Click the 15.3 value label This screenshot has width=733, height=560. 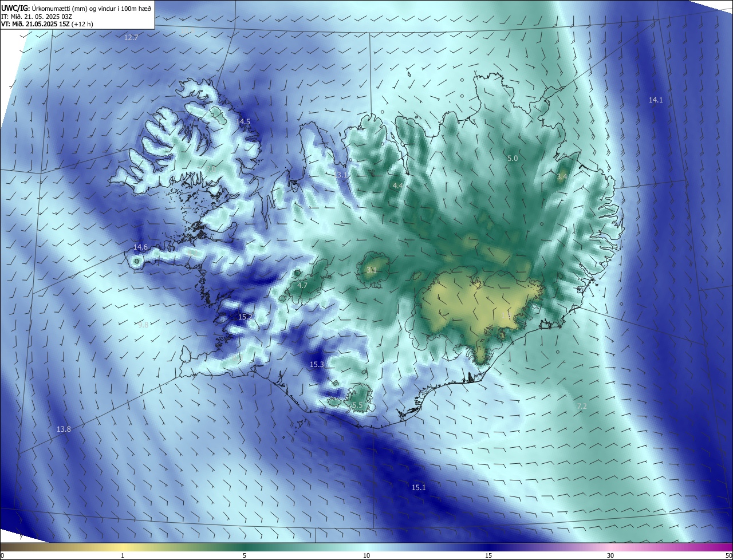pos(317,364)
